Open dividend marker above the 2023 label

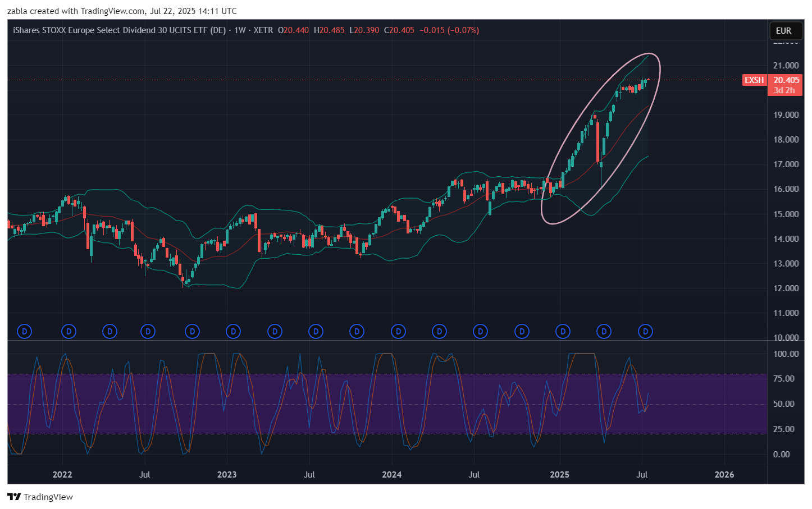pos(233,332)
